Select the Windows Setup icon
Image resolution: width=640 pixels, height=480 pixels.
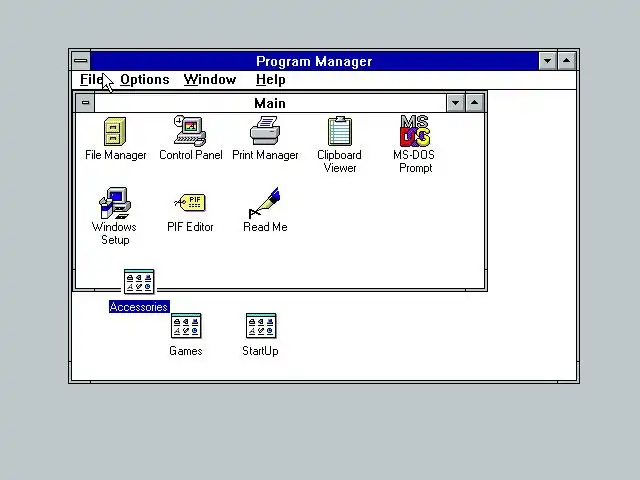tap(115, 203)
